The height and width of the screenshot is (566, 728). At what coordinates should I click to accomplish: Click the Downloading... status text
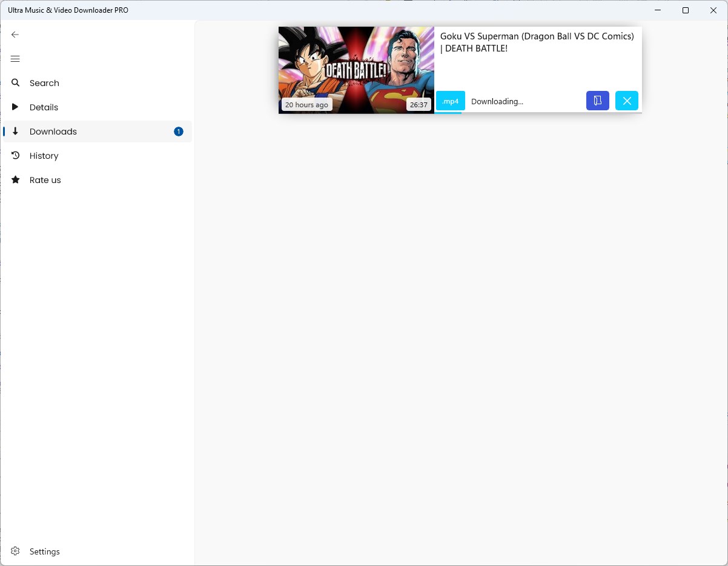[497, 101]
